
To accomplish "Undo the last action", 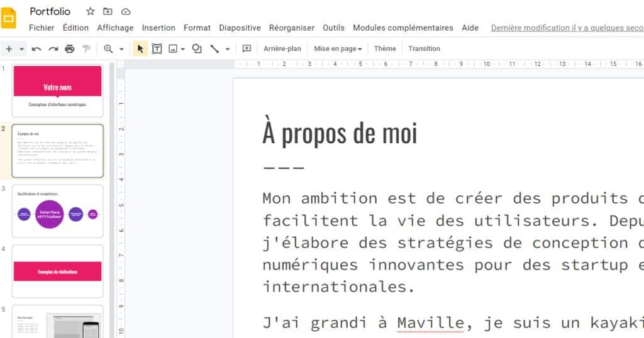I will [x=36, y=49].
